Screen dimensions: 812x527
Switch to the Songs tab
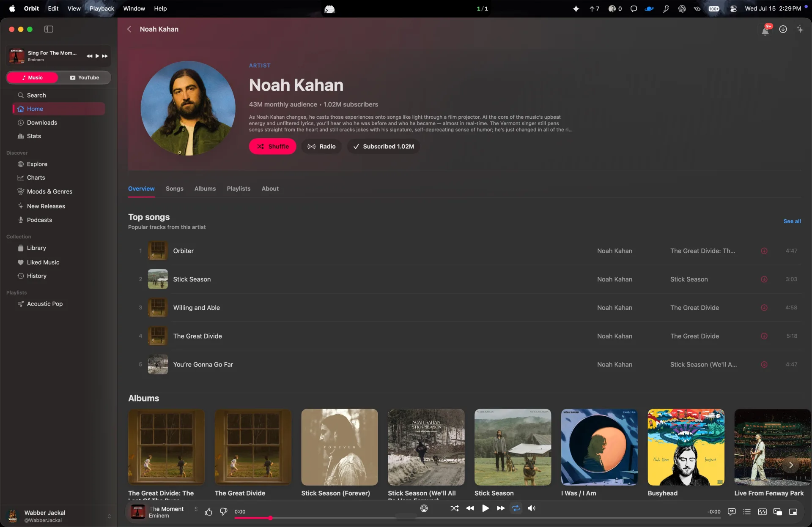pyautogui.click(x=174, y=188)
